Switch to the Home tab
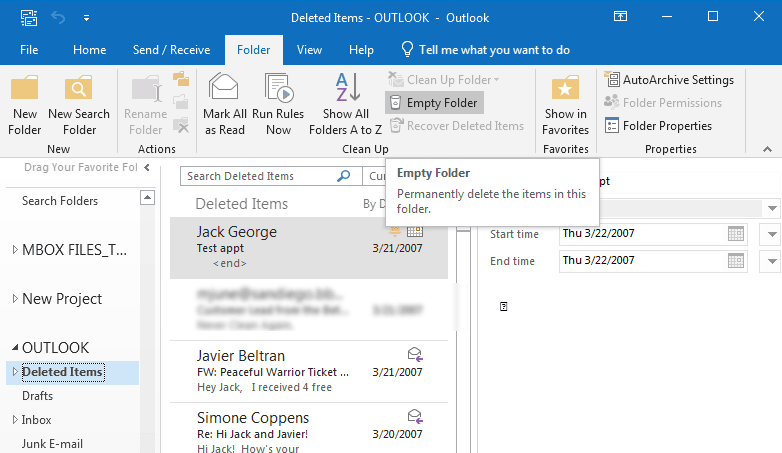 click(89, 50)
